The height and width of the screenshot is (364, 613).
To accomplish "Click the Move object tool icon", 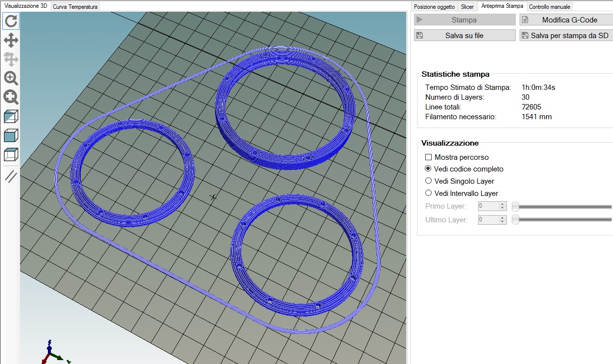I will pyautogui.click(x=11, y=59).
